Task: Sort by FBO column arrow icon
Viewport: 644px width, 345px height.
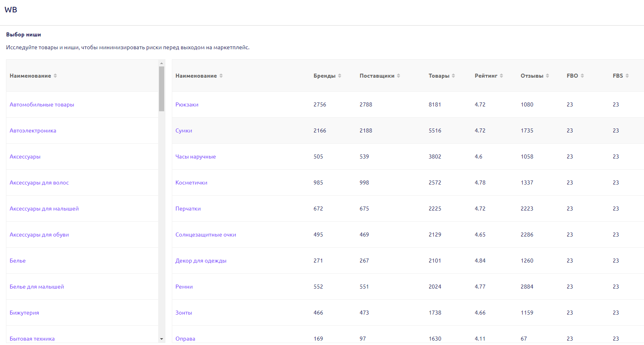Action: [x=582, y=76]
